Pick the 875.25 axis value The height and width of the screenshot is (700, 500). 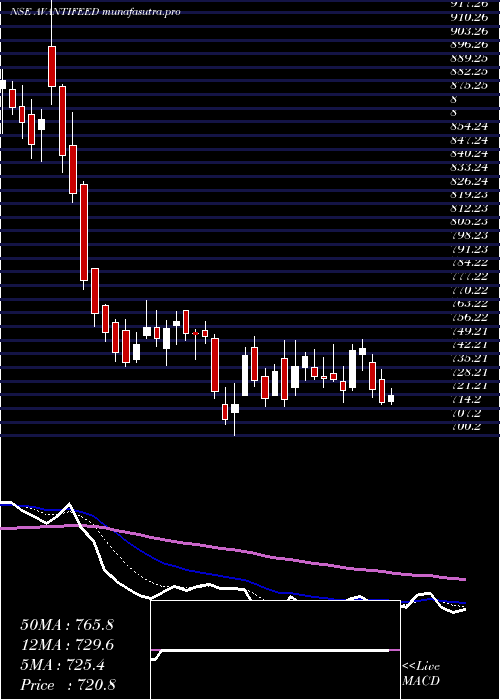(x=469, y=86)
